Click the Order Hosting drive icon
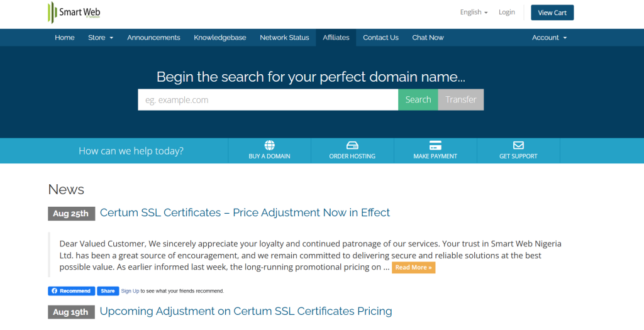Image resolution: width=644 pixels, height=330 pixels. tap(352, 145)
